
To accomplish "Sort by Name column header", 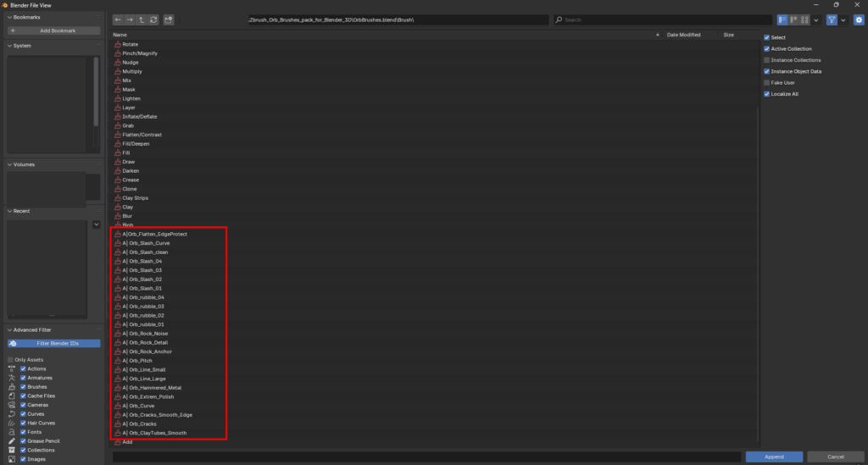I will click(120, 35).
